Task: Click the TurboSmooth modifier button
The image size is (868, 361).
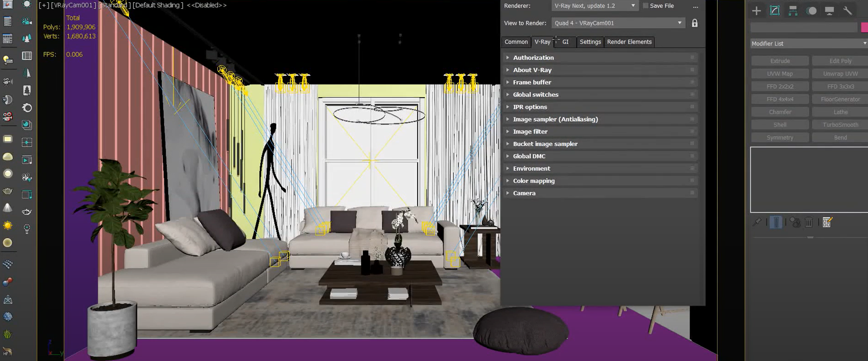Action: point(840,125)
